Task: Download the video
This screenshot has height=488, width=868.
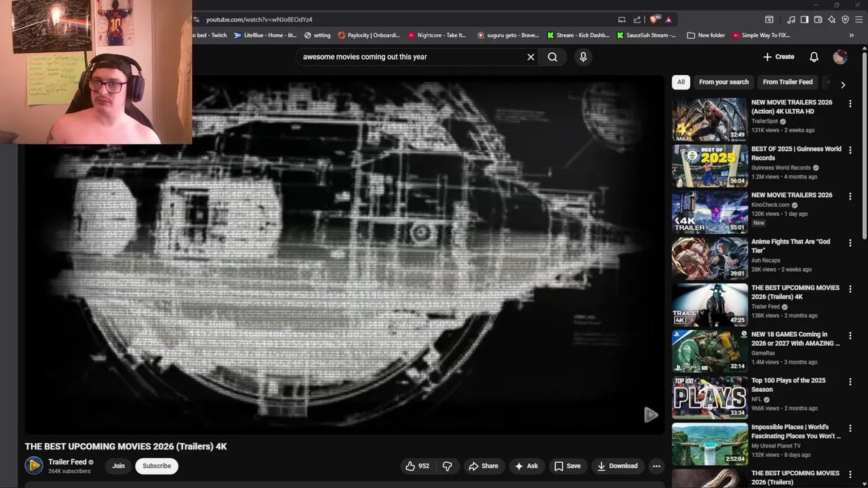Action: tap(617, 466)
